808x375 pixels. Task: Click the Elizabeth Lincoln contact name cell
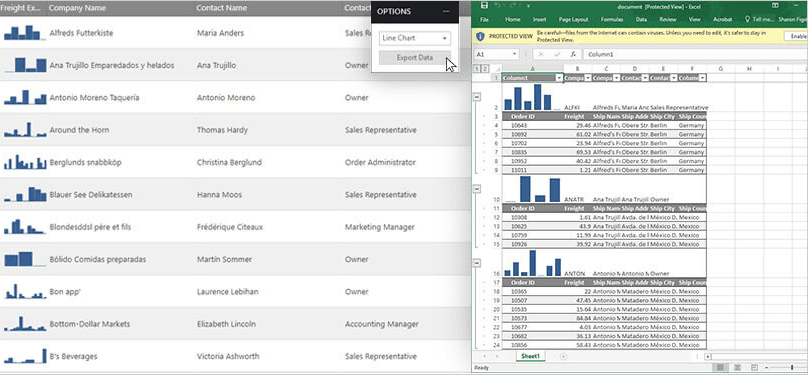pos(226,324)
